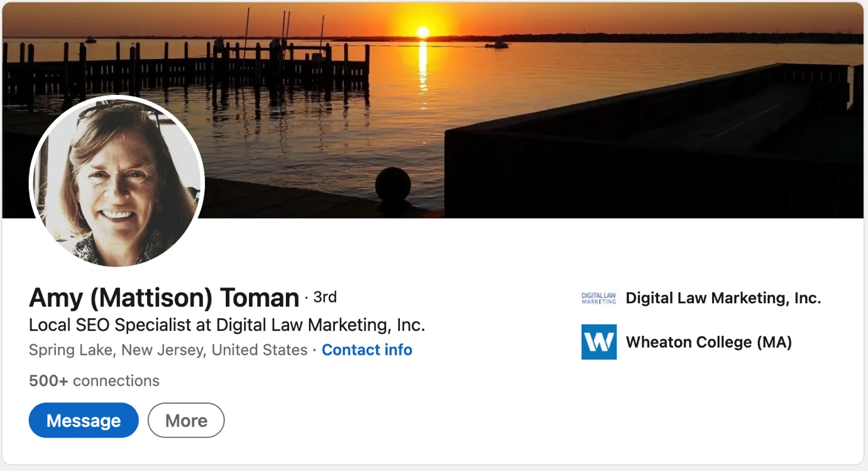
Task: Open the Contact info link
Action: 366,350
